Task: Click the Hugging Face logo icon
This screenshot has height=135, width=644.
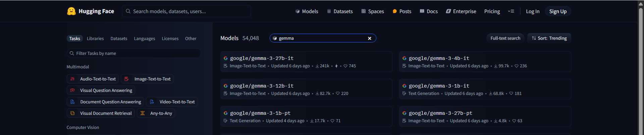Action: 71,11
